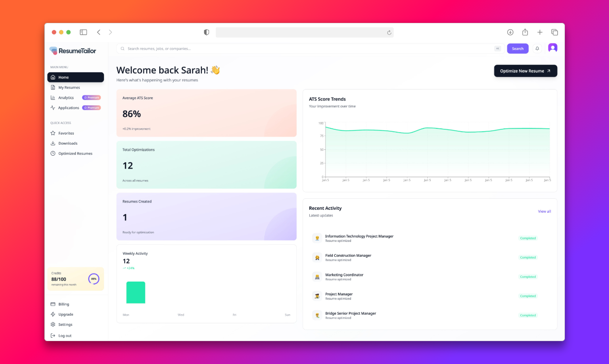Toggle the browser sidebar icon
Image resolution: width=609 pixels, height=364 pixels.
click(x=83, y=32)
